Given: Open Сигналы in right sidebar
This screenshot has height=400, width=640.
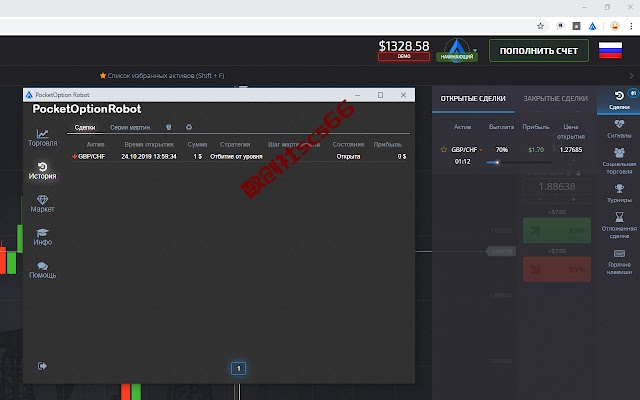Looking at the screenshot, I should (x=619, y=129).
